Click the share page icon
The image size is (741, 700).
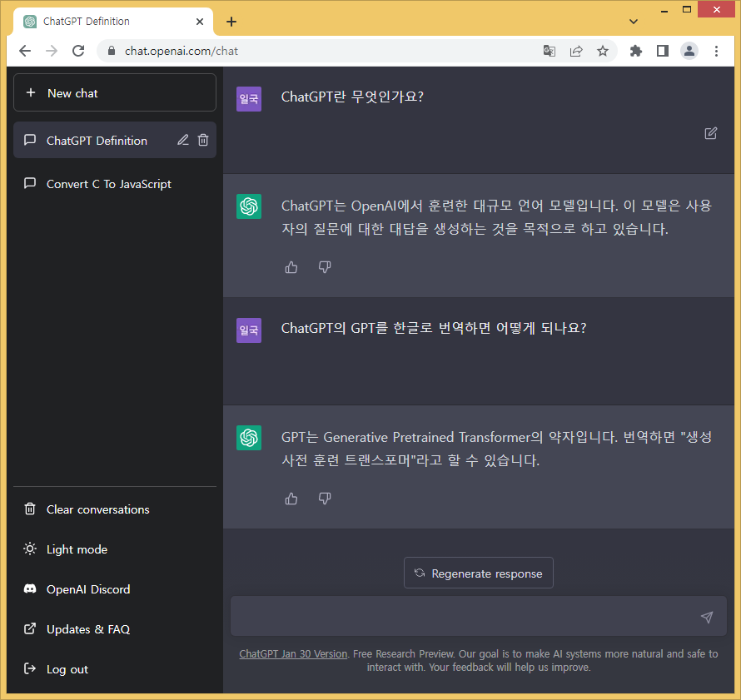pyautogui.click(x=576, y=51)
